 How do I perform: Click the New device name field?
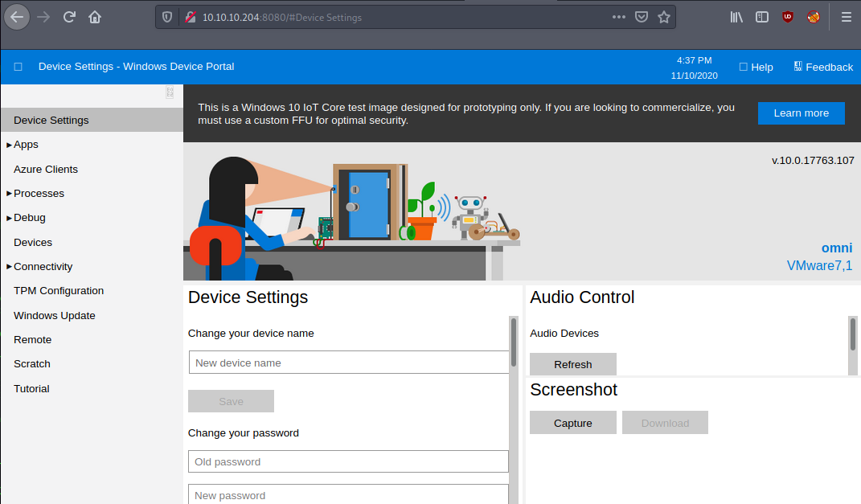pos(349,363)
